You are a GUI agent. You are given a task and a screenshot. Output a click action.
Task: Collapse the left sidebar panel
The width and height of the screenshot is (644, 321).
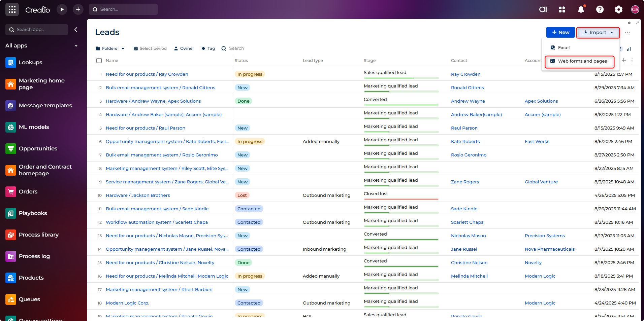pos(76,30)
